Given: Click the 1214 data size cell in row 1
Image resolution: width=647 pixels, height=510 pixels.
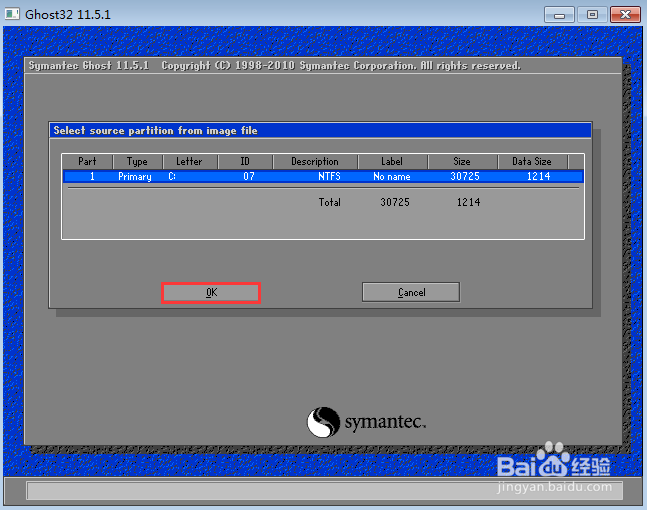Looking at the screenshot, I should 538,177.
